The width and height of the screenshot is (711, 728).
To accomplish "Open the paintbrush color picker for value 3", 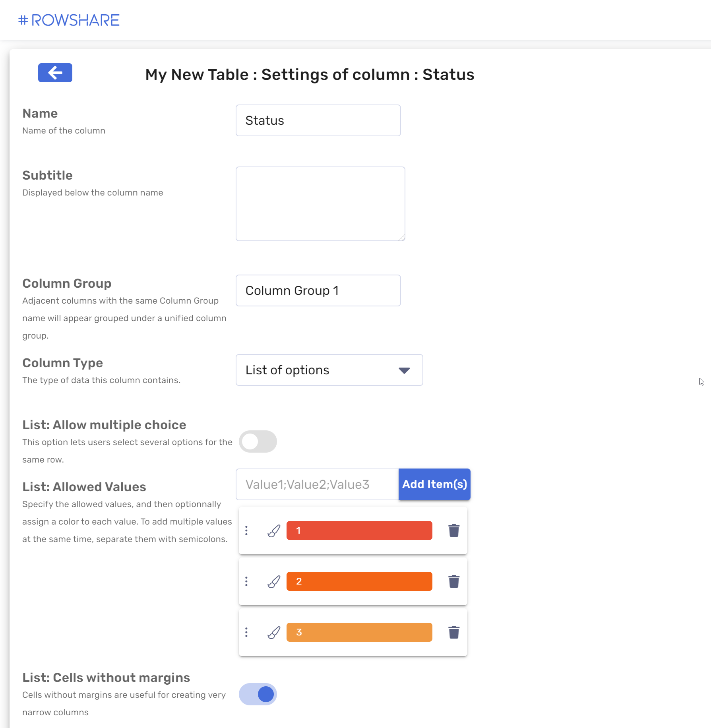I will point(274,632).
